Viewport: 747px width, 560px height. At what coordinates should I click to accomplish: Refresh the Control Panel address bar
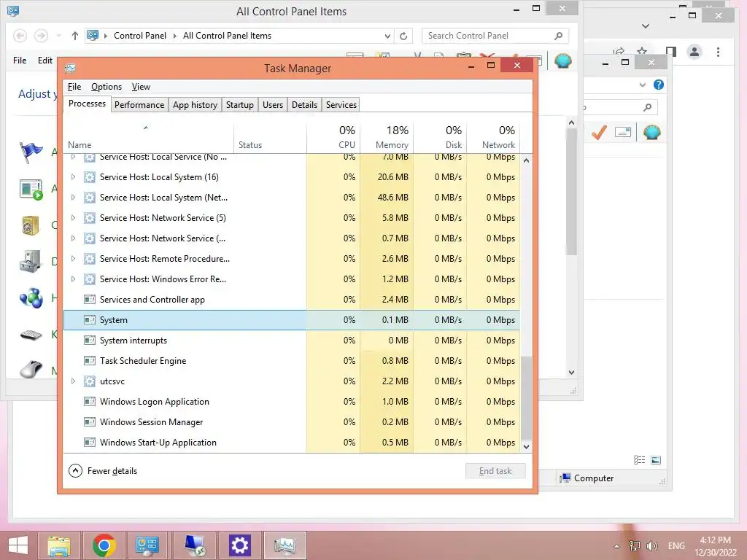pos(403,36)
